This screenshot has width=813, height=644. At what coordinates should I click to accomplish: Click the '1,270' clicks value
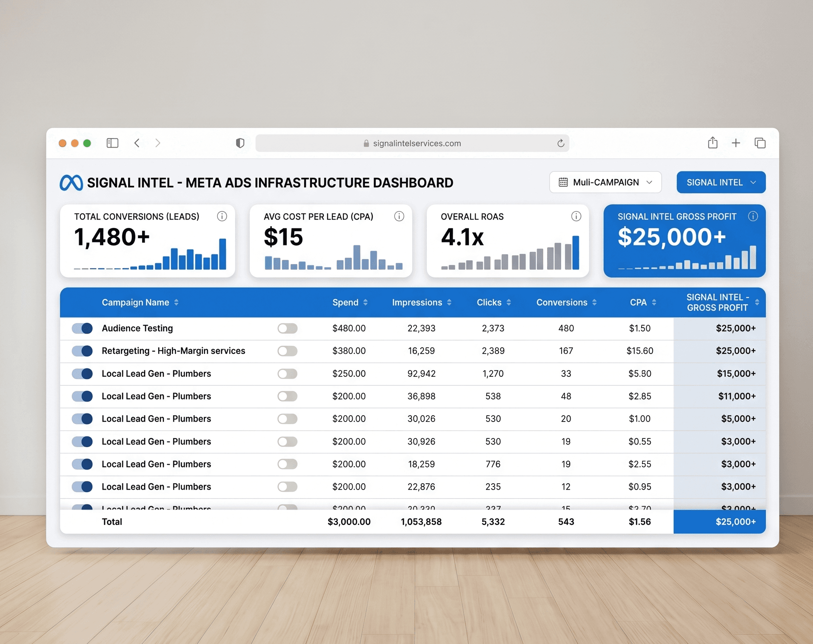point(493,374)
